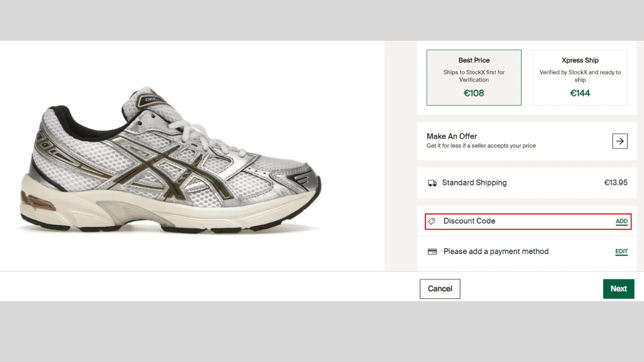Click the Discount Code label

[469, 221]
